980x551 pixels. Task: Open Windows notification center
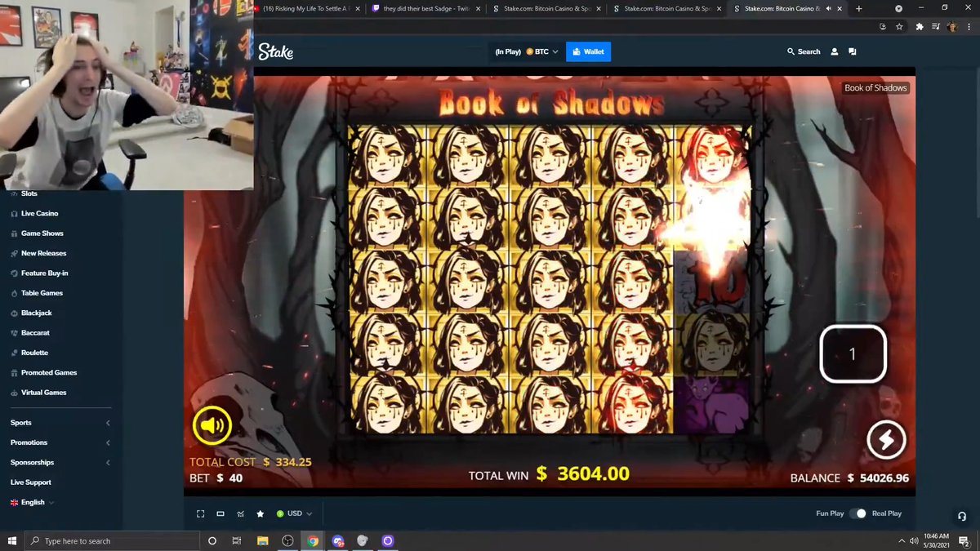964,540
